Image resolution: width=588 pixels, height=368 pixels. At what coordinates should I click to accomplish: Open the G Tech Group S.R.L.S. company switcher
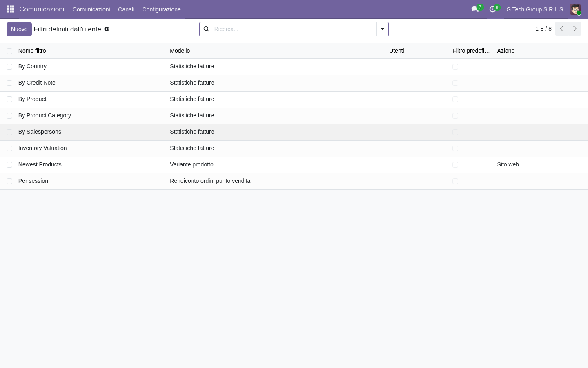click(535, 9)
